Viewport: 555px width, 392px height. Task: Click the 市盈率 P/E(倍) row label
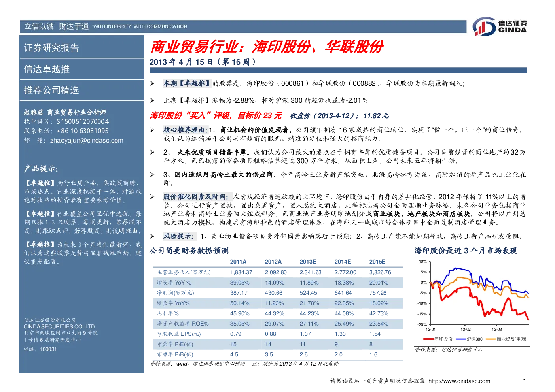tap(175, 344)
